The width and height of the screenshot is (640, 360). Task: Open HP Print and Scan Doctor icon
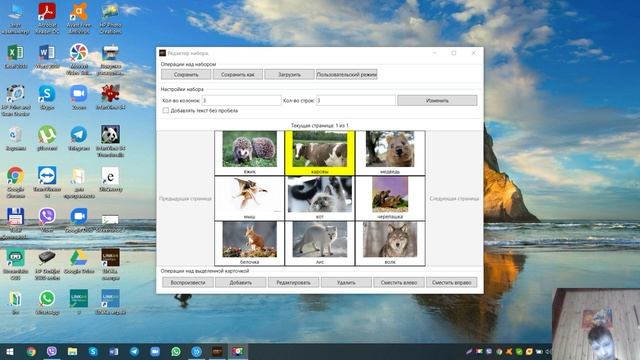16,100
